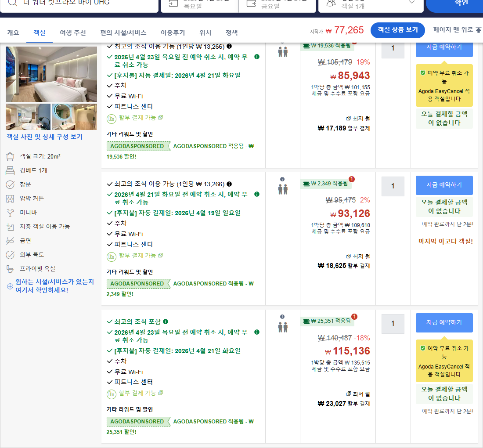Click the king bed icon in room details
The image size is (483, 448).
pos(9,171)
